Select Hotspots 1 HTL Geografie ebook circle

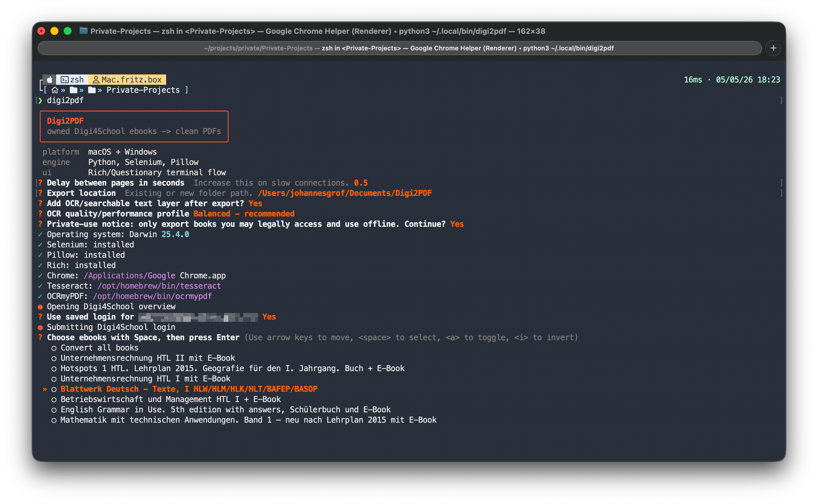(x=54, y=369)
